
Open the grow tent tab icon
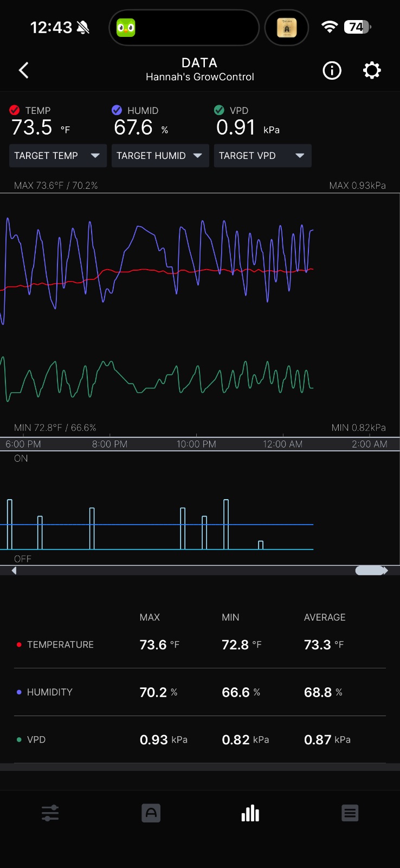point(151,813)
